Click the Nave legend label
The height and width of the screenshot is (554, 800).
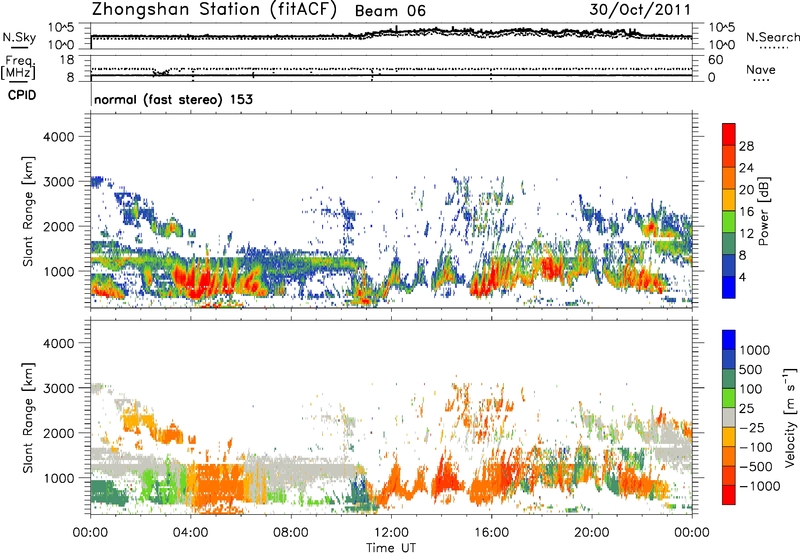761,70
